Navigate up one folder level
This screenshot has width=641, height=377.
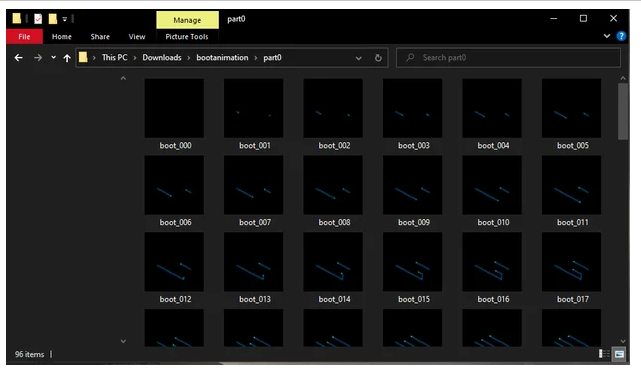tap(67, 58)
